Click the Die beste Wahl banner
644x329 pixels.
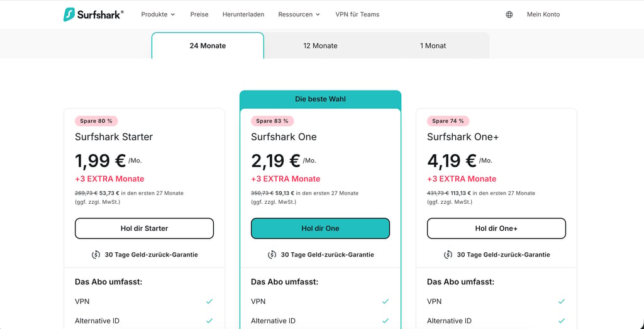(x=320, y=99)
